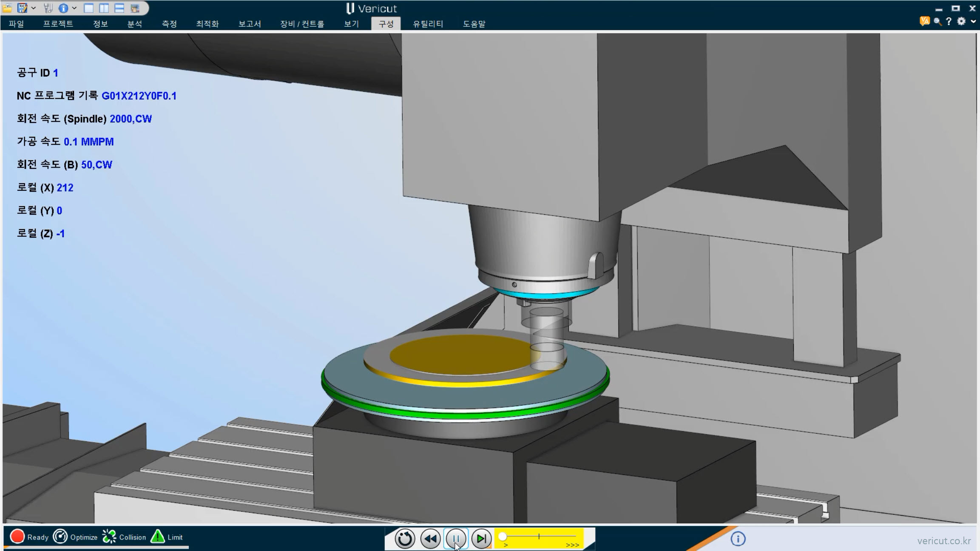Open the 파일 menu
This screenshot has height=551, width=980.
coord(17,24)
